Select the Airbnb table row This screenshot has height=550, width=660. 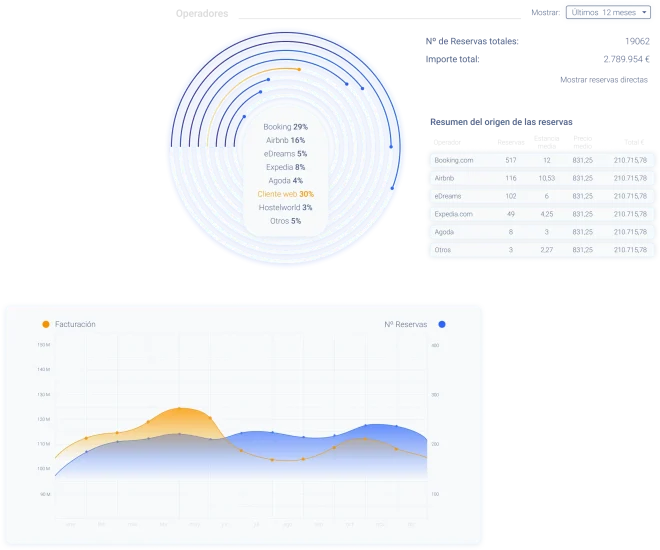coord(540,178)
